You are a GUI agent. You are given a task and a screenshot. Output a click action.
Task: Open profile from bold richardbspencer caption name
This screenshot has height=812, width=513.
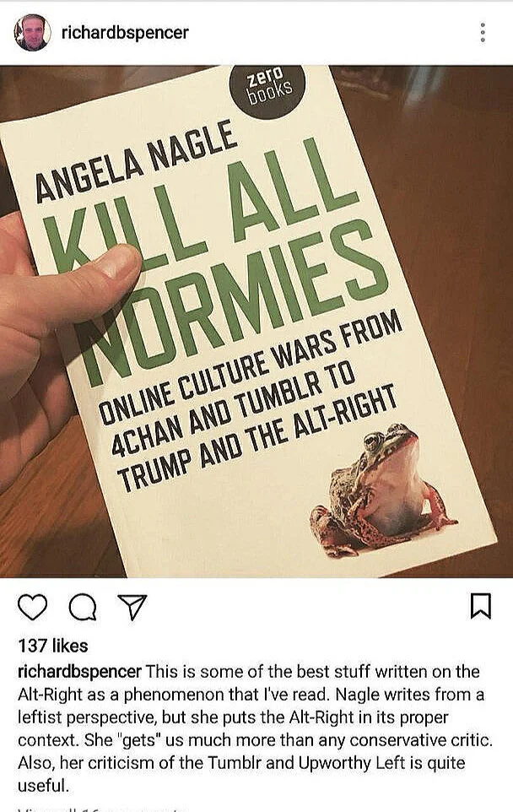pyautogui.click(x=79, y=672)
